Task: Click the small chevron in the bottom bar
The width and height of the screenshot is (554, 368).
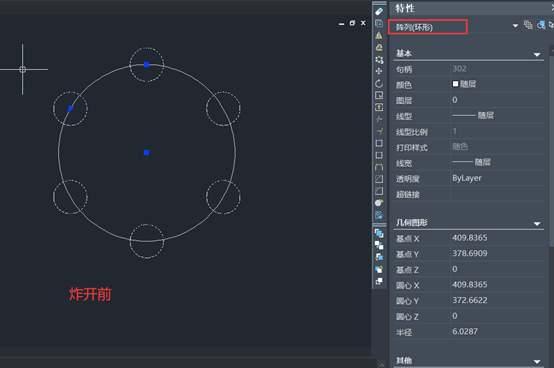Action: (382, 365)
